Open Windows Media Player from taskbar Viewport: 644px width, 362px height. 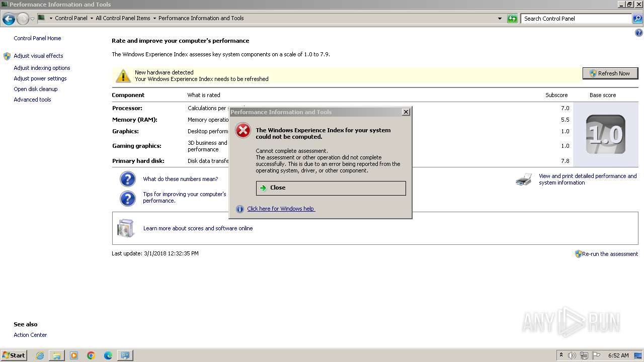click(74, 355)
